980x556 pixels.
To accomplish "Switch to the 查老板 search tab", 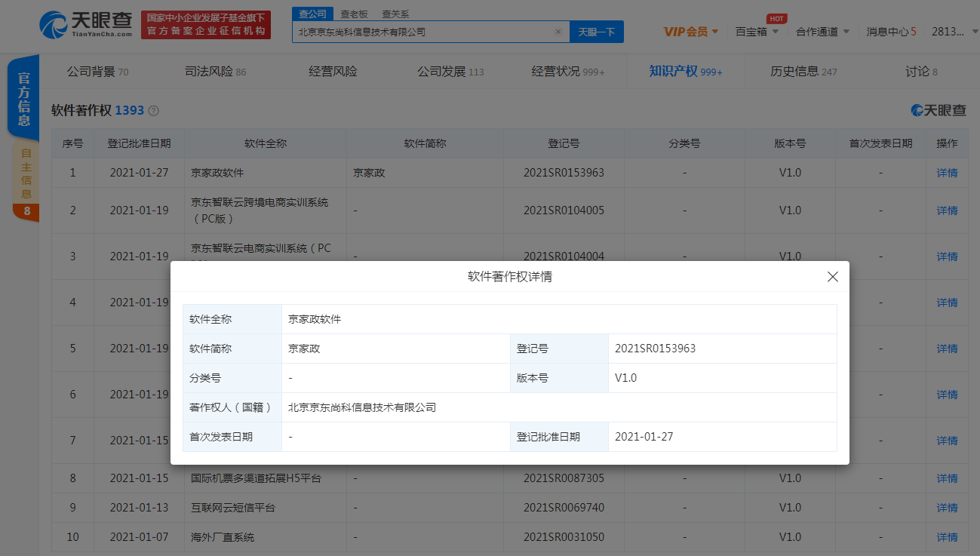I will pos(353,14).
